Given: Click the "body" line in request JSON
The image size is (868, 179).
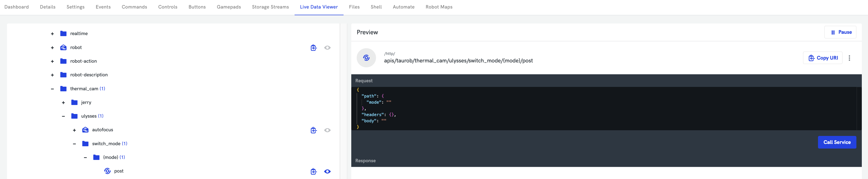Looking at the screenshot, I should 374,121.
